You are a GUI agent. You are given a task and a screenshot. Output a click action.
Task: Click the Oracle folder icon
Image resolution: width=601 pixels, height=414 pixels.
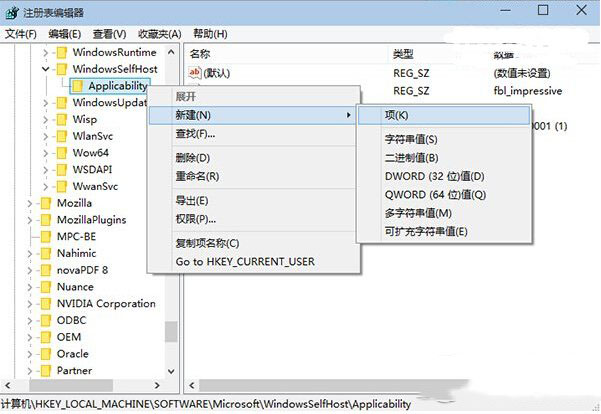(x=46, y=354)
